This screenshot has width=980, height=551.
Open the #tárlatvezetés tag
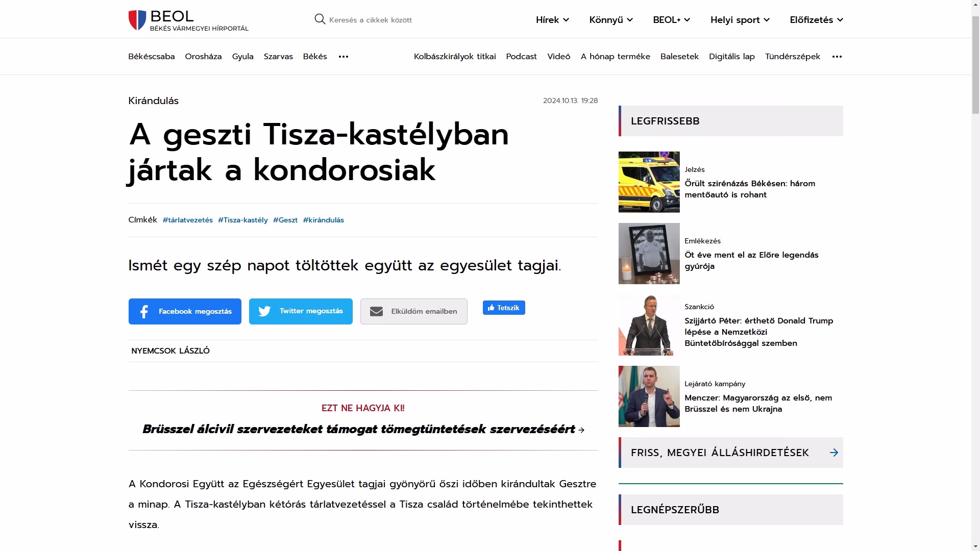tap(188, 220)
